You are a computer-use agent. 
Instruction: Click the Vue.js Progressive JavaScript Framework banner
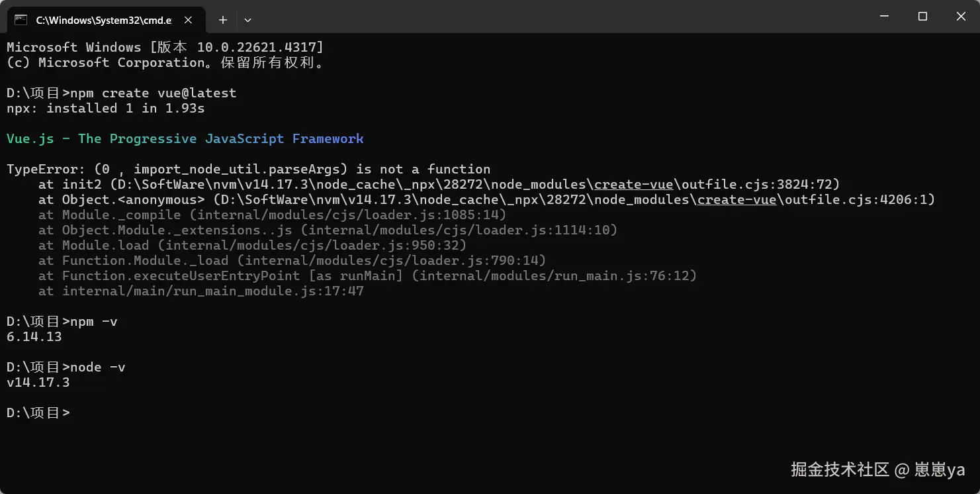tap(185, 138)
